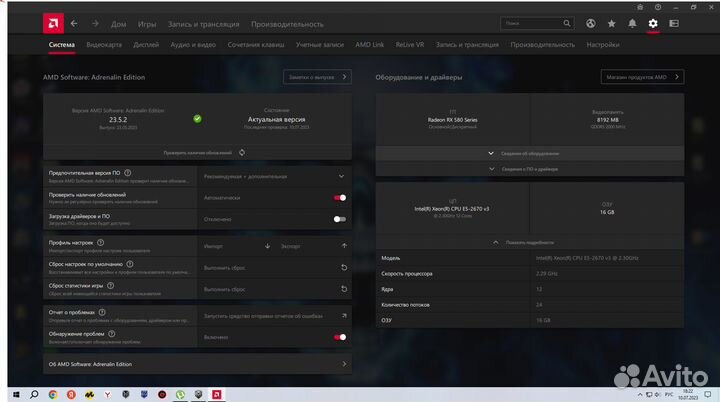Launch bug report tool arrow icon

point(344,316)
